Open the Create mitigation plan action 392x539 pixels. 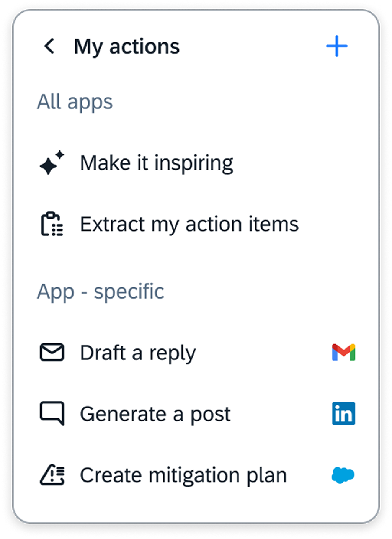(x=183, y=475)
